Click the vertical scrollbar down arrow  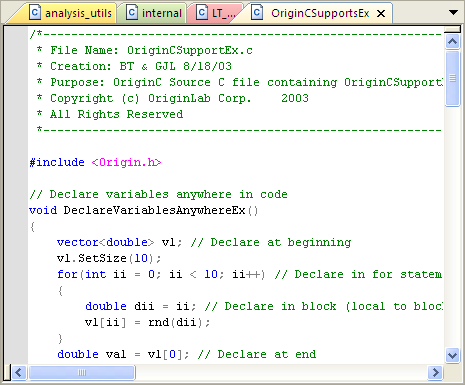coord(453,355)
